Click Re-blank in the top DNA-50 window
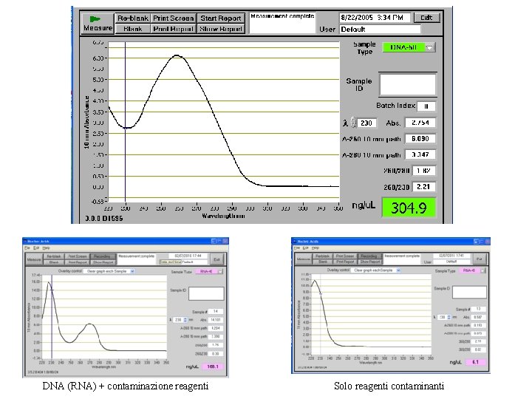 133,18
